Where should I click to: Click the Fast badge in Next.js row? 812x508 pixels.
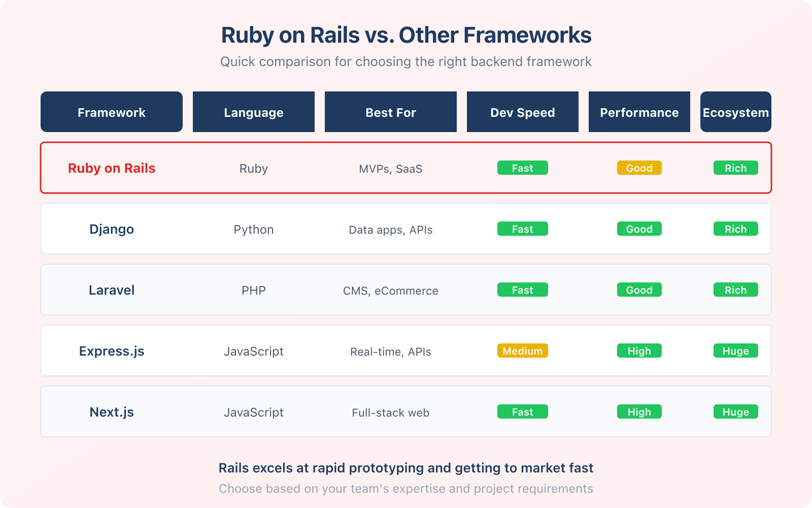[522, 411]
